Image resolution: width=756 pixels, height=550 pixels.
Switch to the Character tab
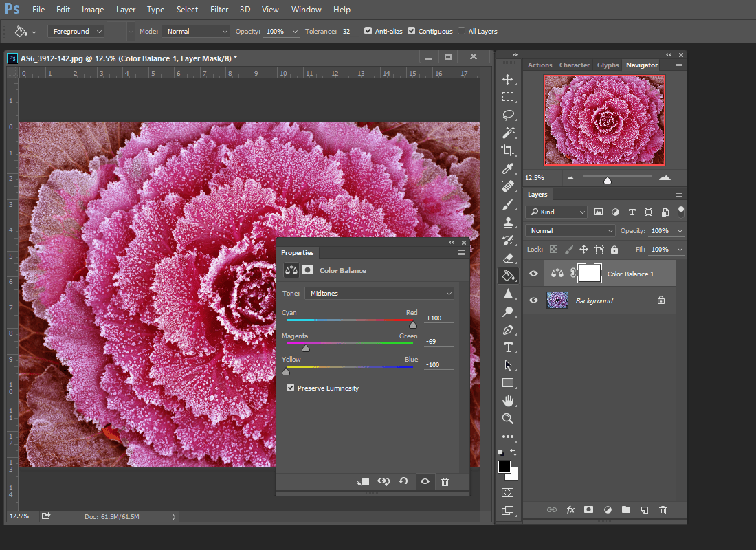[x=574, y=65]
